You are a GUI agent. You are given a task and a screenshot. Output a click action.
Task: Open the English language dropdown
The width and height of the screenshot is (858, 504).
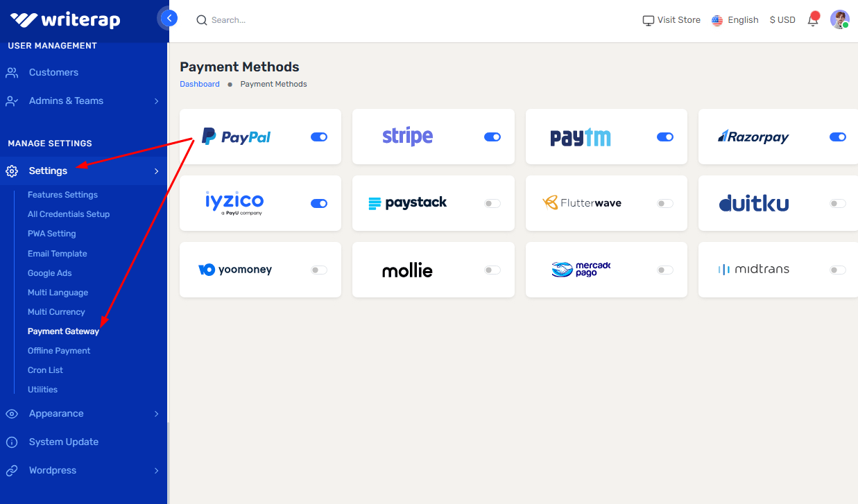point(735,20)
